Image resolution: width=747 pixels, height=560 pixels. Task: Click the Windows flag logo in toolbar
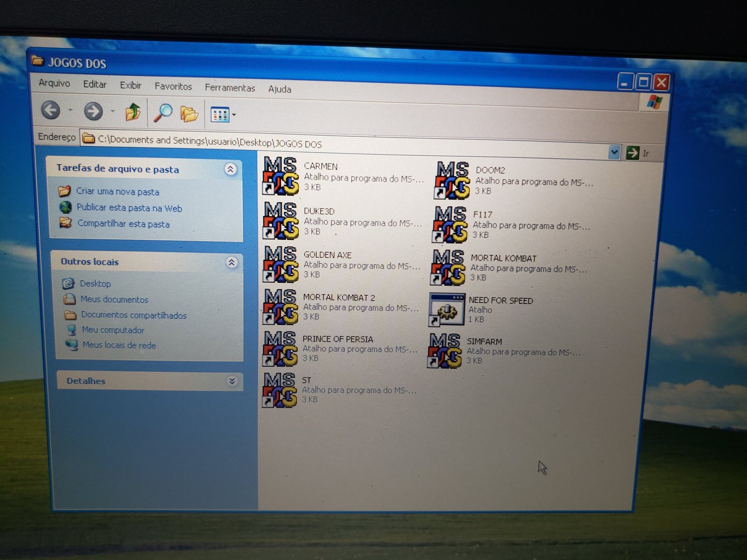pos(655,102)
